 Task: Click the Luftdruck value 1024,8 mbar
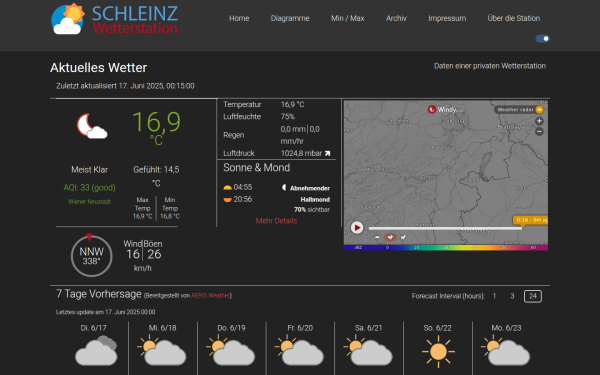point(301,153)
